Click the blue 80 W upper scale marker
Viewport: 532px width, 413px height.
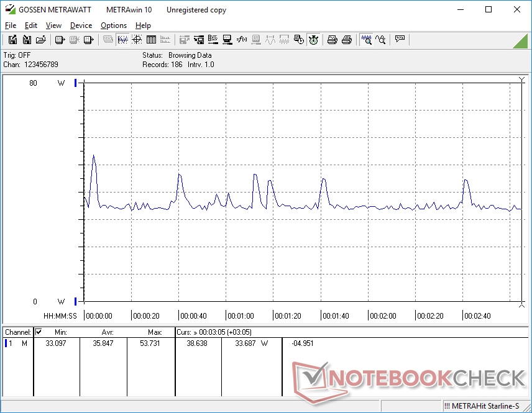[76, 83]
